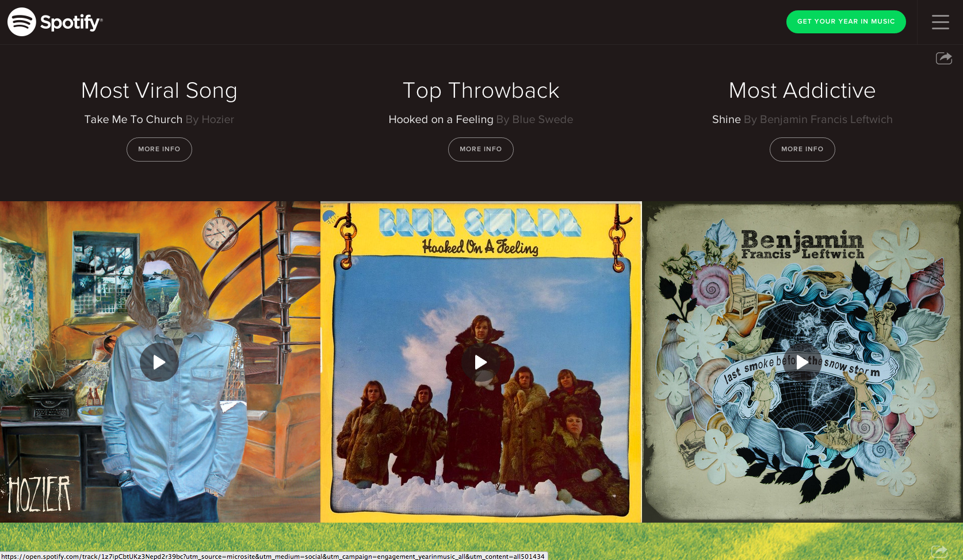Image resolution: width=963 pixels, height=560 pixels.
Task: Click the Top Throwback heading
Action: (x=481, y=91)
